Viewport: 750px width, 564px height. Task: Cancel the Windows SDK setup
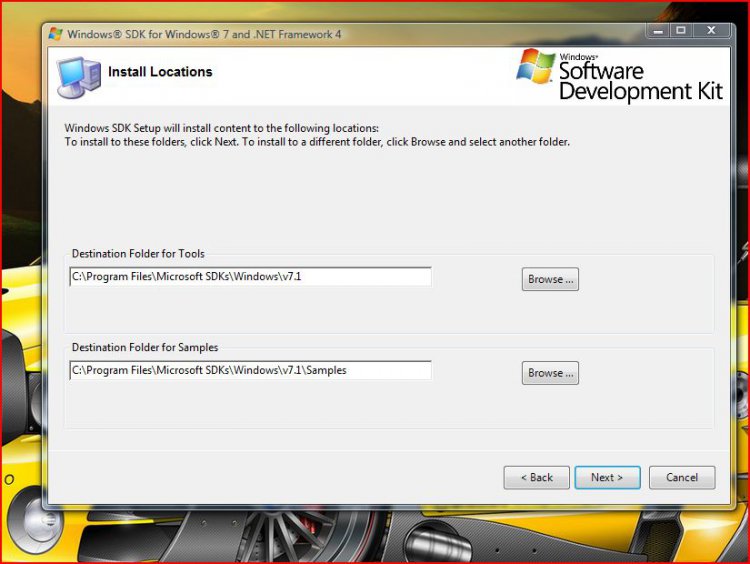[x=681, y=477]
